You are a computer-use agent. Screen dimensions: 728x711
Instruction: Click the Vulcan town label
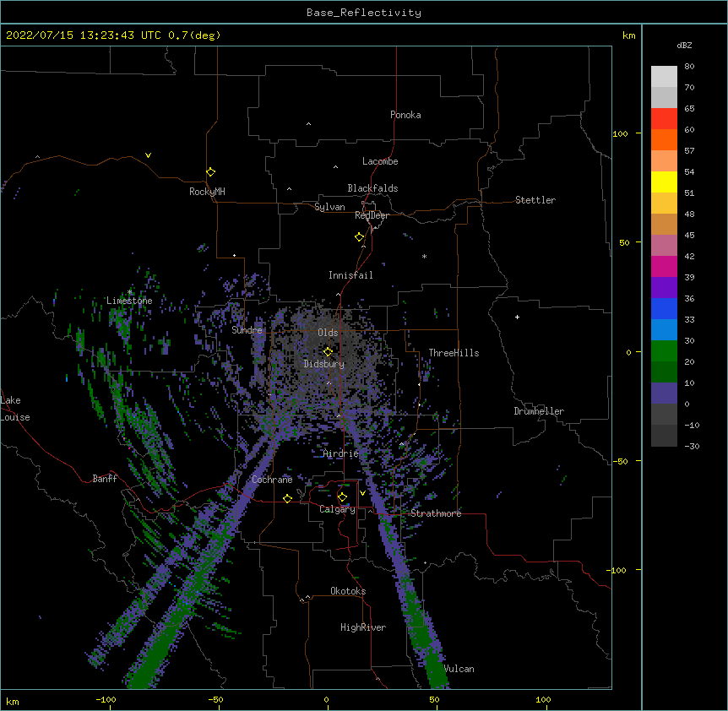point(459,669)
